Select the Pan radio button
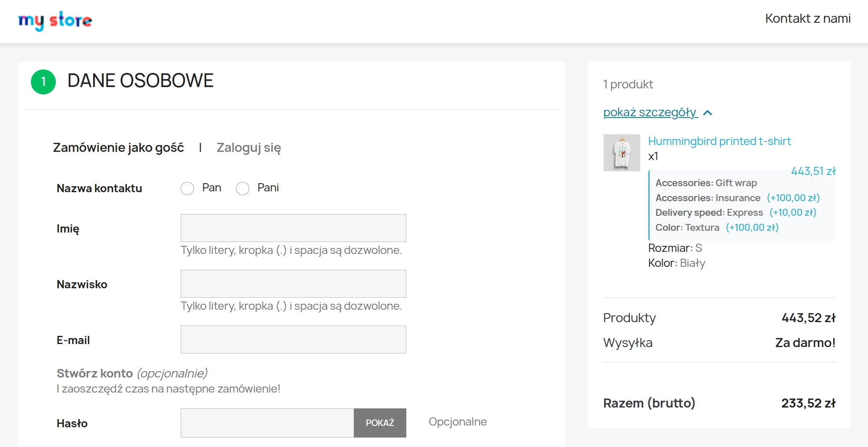This screenshot has width=868, height=447. pyautogui.click(x=188, y=188)
